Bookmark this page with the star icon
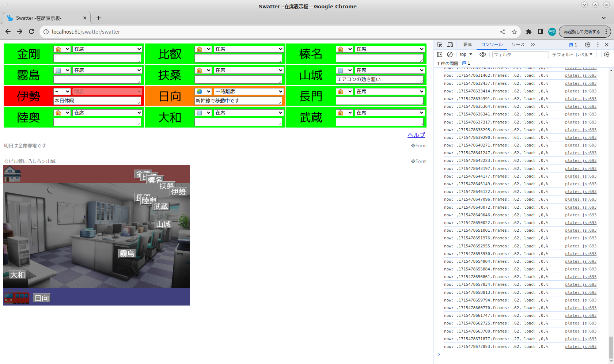The image size is (614, 364). click(x=514, y=32)
